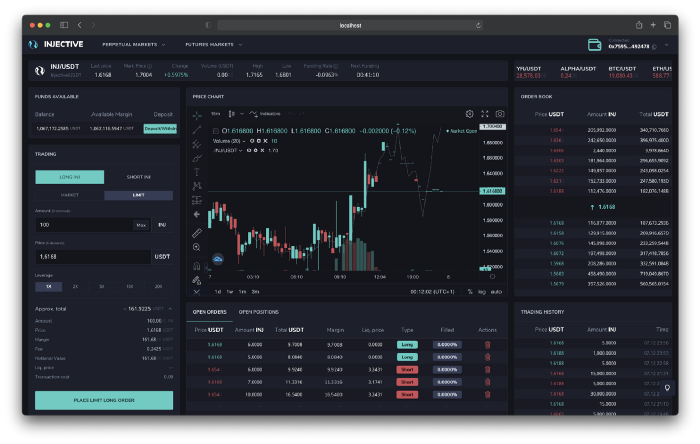Screen dimensions: 700x444
Task: Open the 15m interval selector
Action: coord(216,114)
